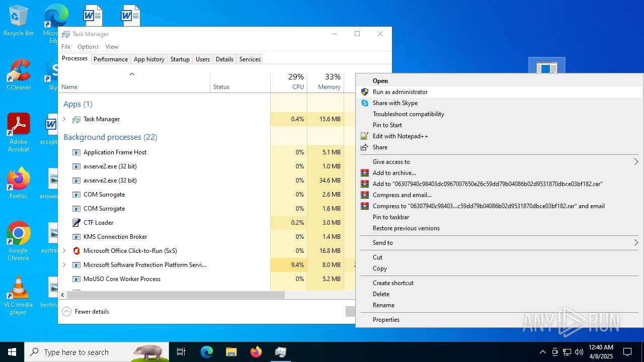Click Microsoft Office Click-to-Run icon
This screenshot has width=644, height=362.
pyautogui.click(x=76, y=250)
